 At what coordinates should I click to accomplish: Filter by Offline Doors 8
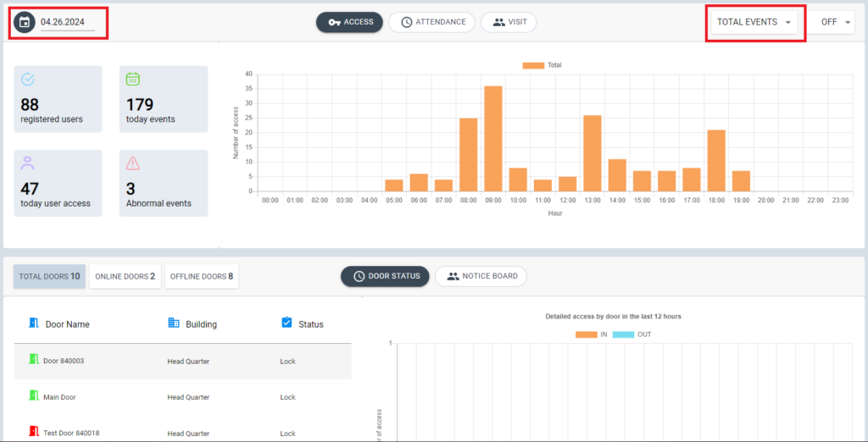click(x=202, y=276)
